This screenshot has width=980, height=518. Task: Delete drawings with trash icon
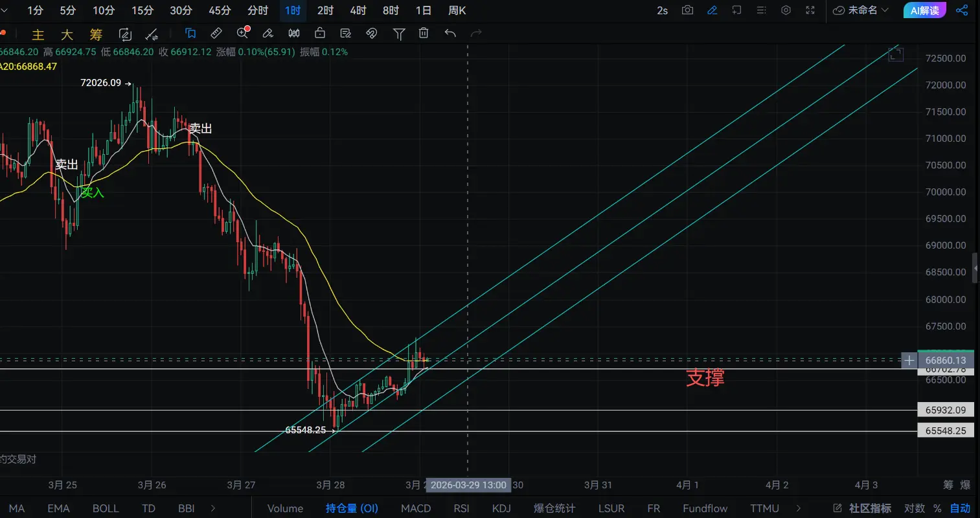pyautogui.click(x=424, y=34)
